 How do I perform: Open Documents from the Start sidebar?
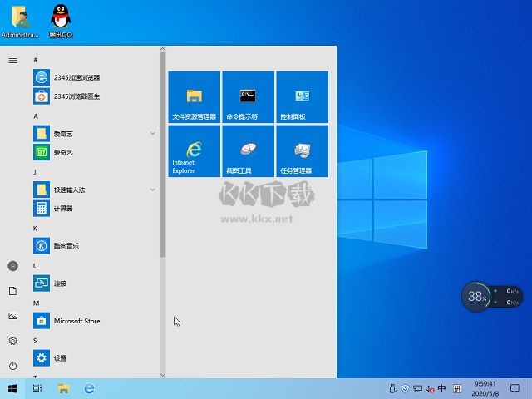click(x=13, y=291)
